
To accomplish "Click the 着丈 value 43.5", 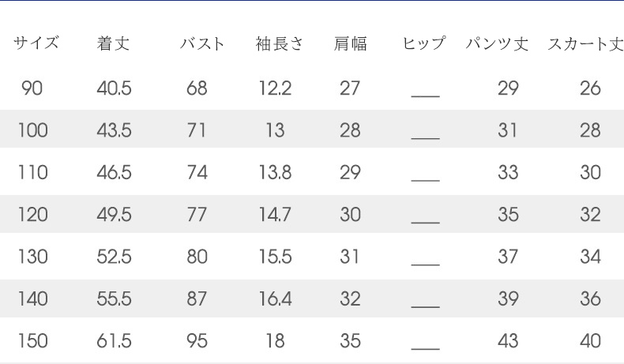I will [x=114, y=130].
